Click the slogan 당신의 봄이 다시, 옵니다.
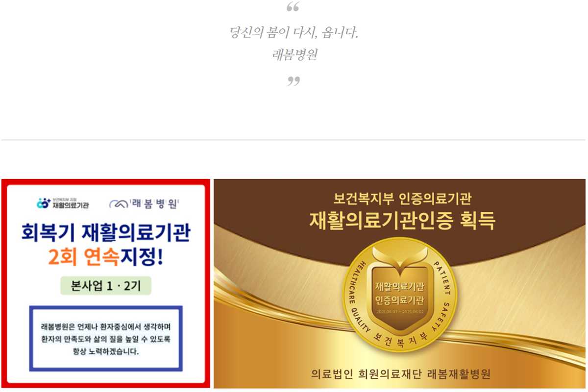Image resolution: width=588 pixels, height=392 pixels. [x=294, y=33]
